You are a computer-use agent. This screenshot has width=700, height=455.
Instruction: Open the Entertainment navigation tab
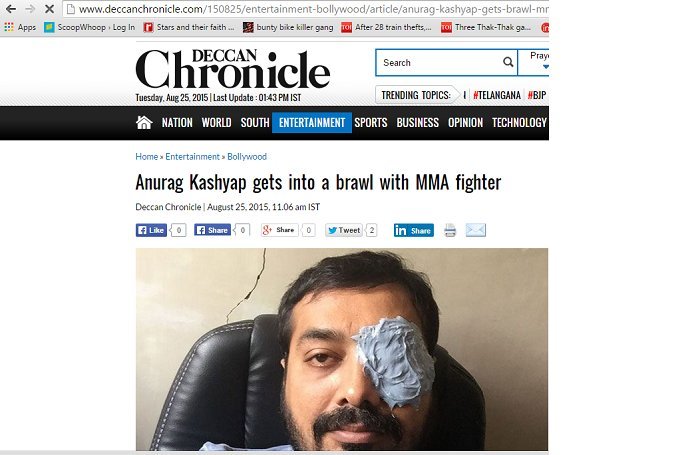312,122
